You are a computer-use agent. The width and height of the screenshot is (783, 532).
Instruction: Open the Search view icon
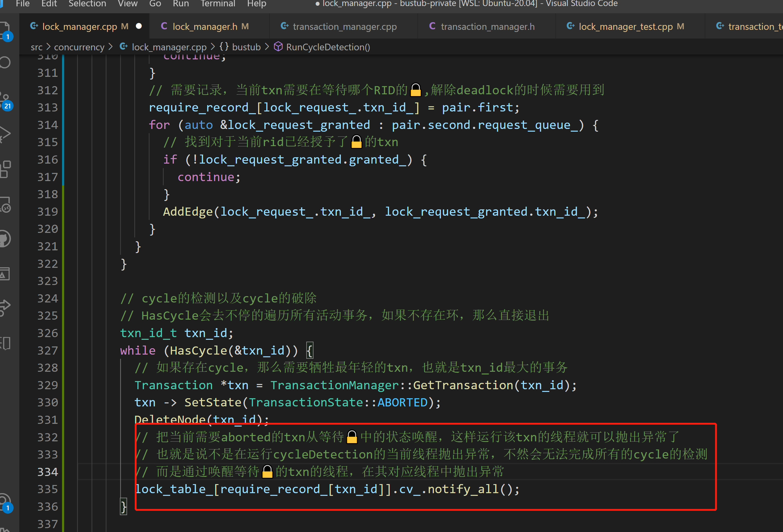coord(5,63)
